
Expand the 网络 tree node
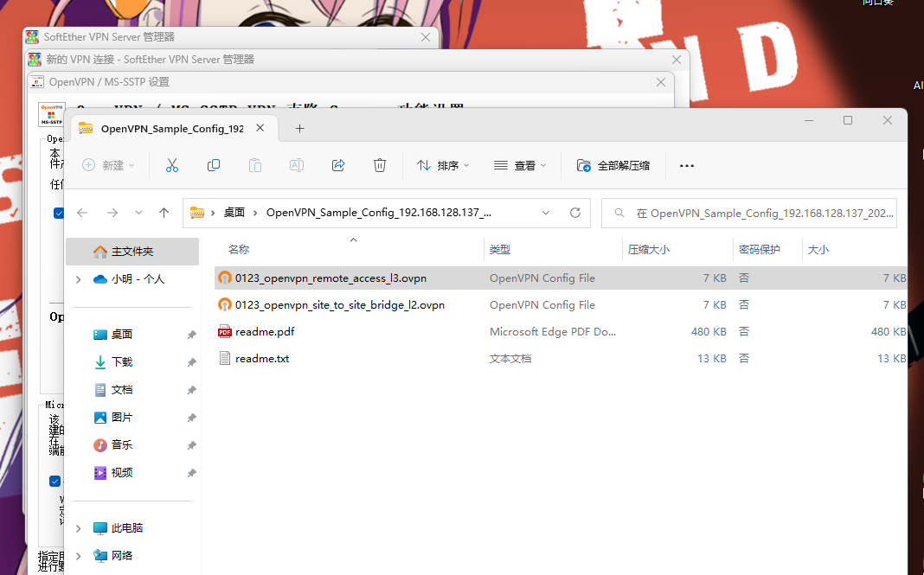(x=79, y=556)
